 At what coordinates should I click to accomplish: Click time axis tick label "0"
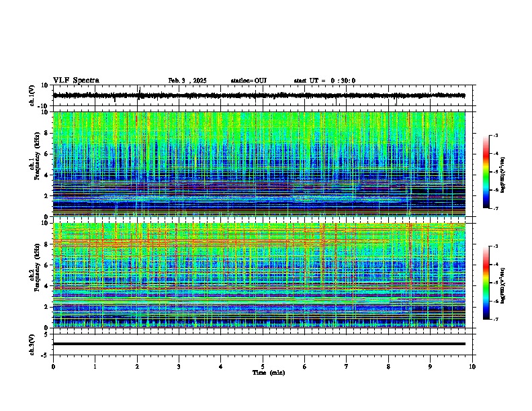pyautogui.click(x=53, y=367)
